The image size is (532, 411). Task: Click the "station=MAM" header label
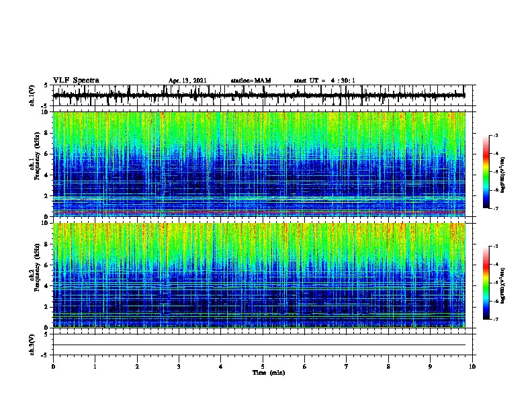tap(251, 81)
